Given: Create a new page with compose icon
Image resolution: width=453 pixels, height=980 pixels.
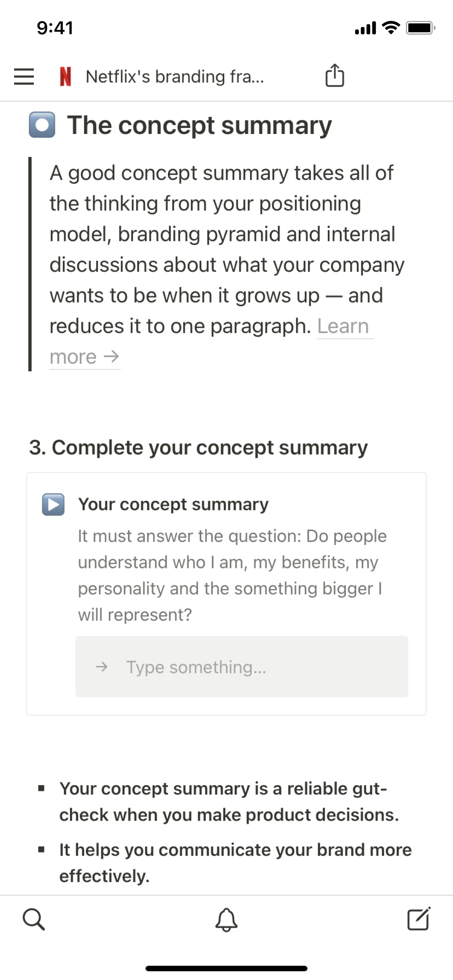Looking at the screenshot, I should pyautogui.click(x=419, y=919).
